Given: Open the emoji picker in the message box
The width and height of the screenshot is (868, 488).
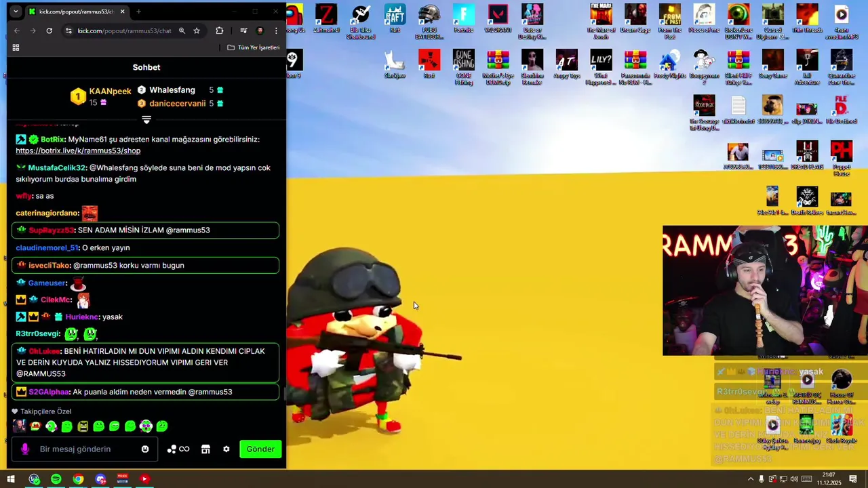Looking at the screenshot, I should (145, 449).
